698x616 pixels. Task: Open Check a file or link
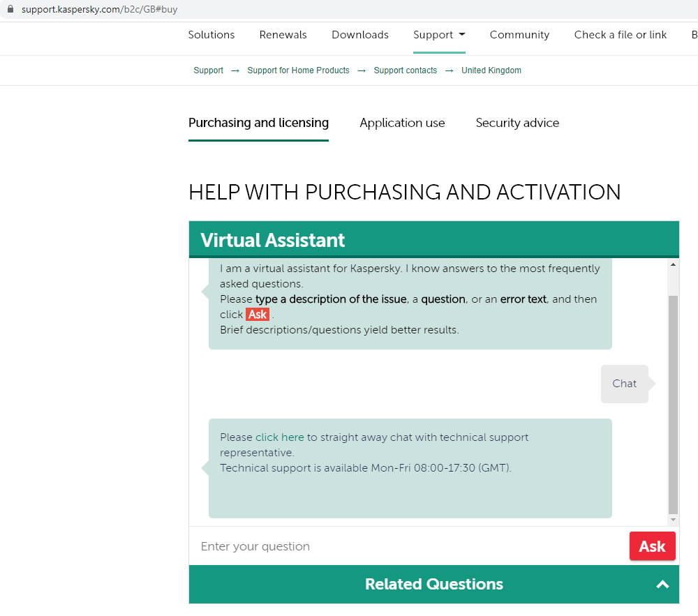tap(621, 35)
